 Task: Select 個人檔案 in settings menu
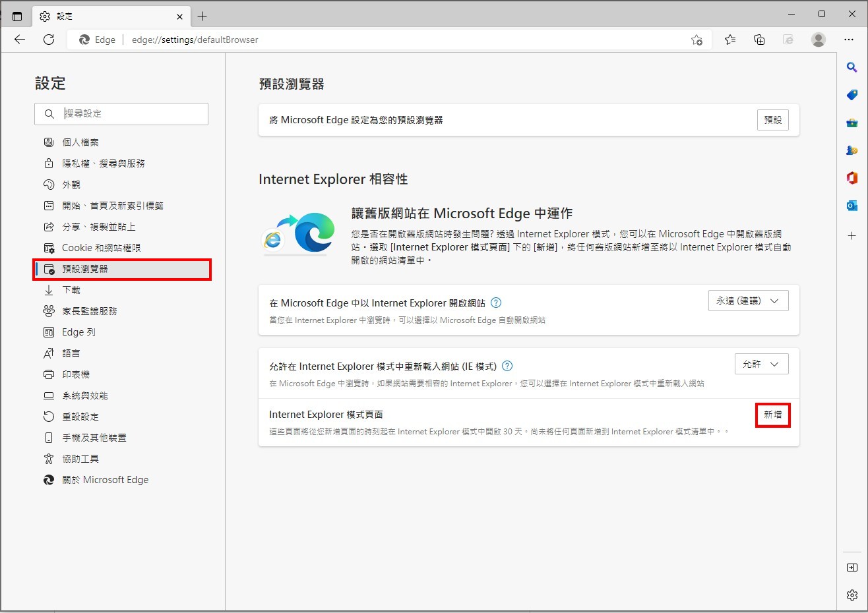tap(122, 142)
